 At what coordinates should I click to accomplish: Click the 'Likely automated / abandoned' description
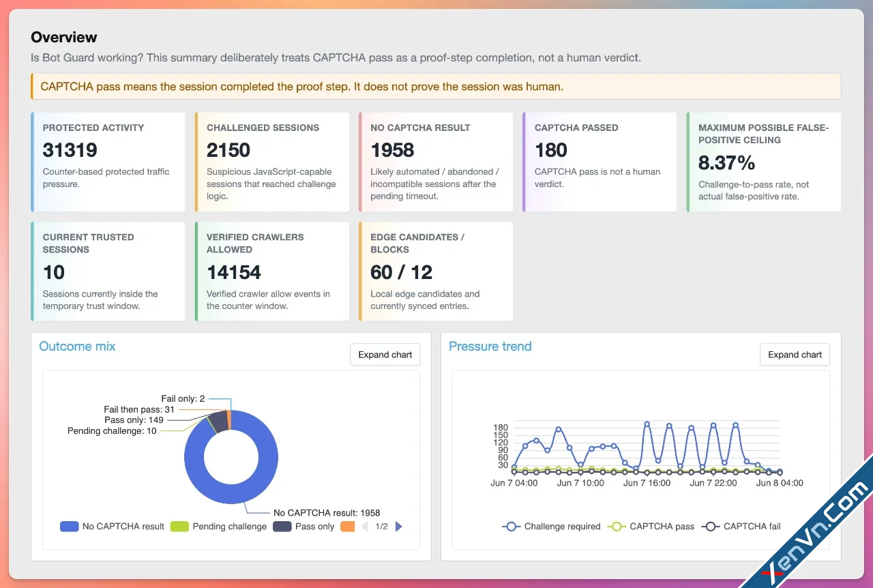(435, 184)
